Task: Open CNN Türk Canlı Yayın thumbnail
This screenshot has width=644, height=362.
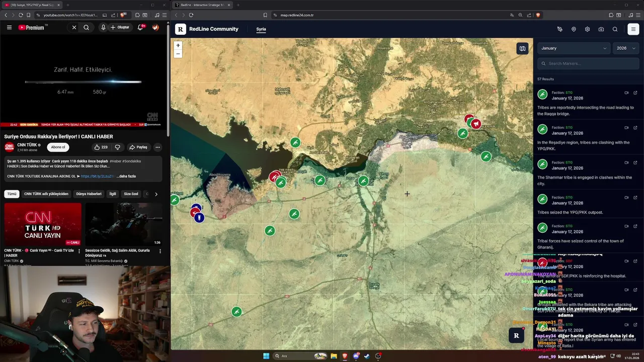Action: pos(43,224)
